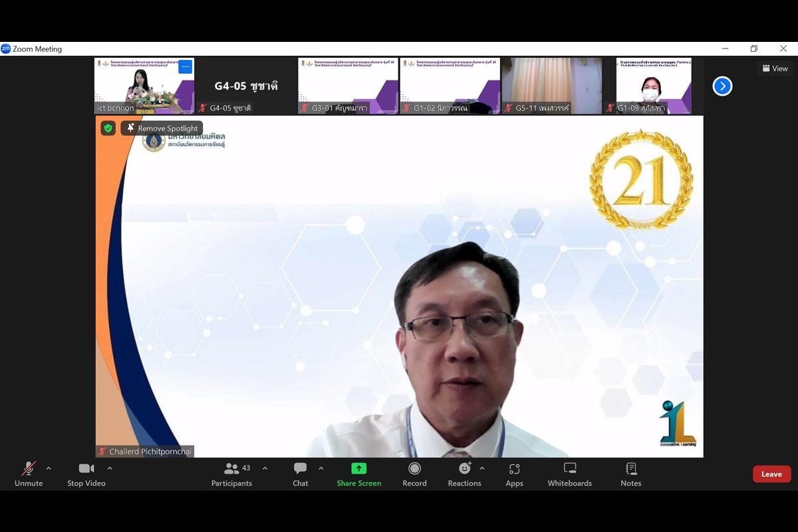This screenshot has width=798, height=532.
Task: Unmute the microphone
Action: pyautogui.click(x=29, y=475)
